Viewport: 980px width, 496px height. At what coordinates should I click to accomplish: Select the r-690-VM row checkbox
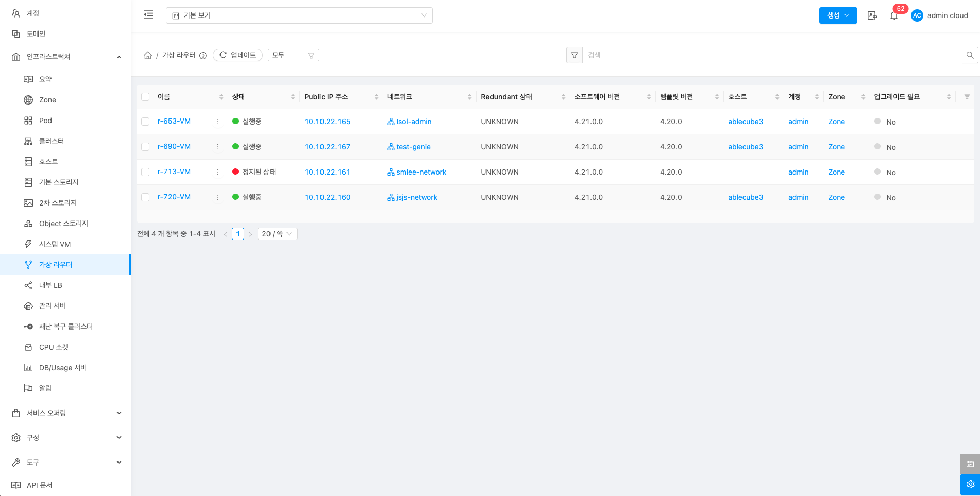point(145,147)
